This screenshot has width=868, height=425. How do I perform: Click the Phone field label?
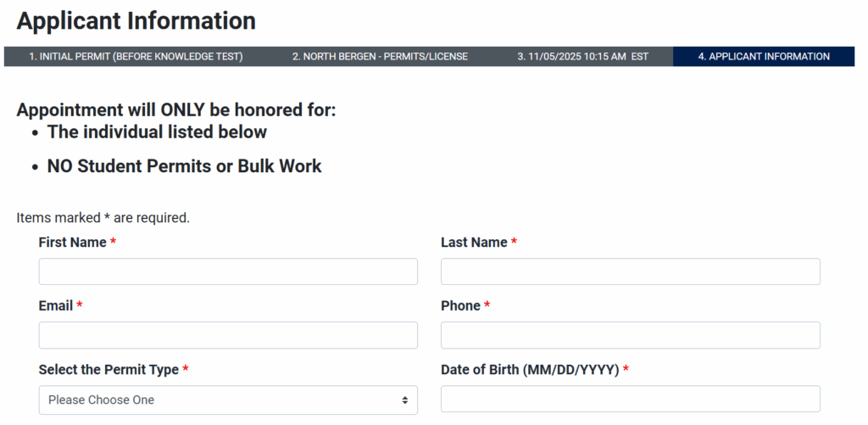pyautogui.click(x=460, y=306)
